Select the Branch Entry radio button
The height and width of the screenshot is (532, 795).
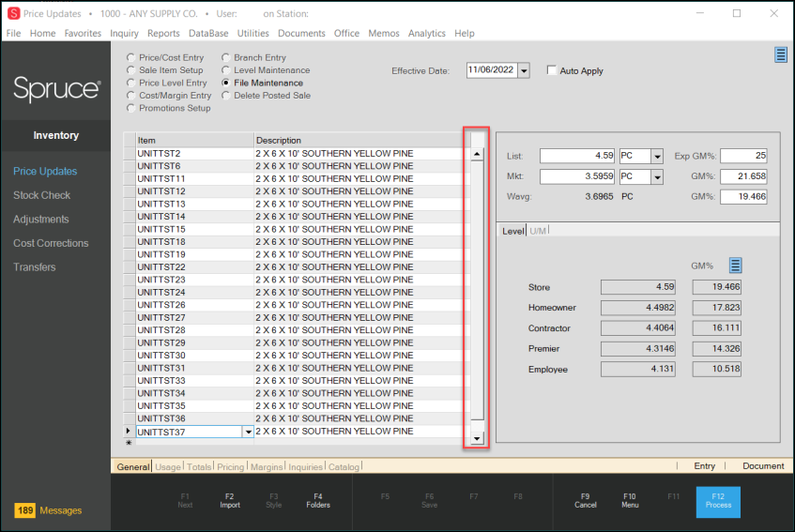[225, 58]
